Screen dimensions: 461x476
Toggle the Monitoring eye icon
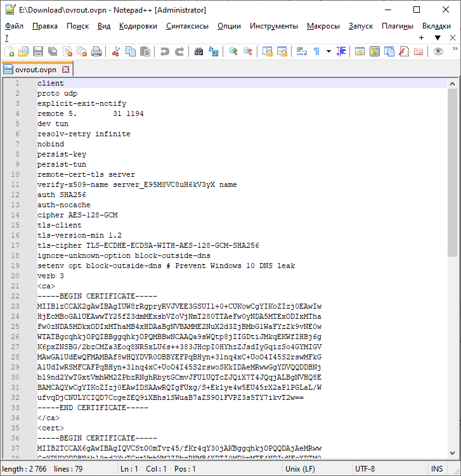click(438, 51)
